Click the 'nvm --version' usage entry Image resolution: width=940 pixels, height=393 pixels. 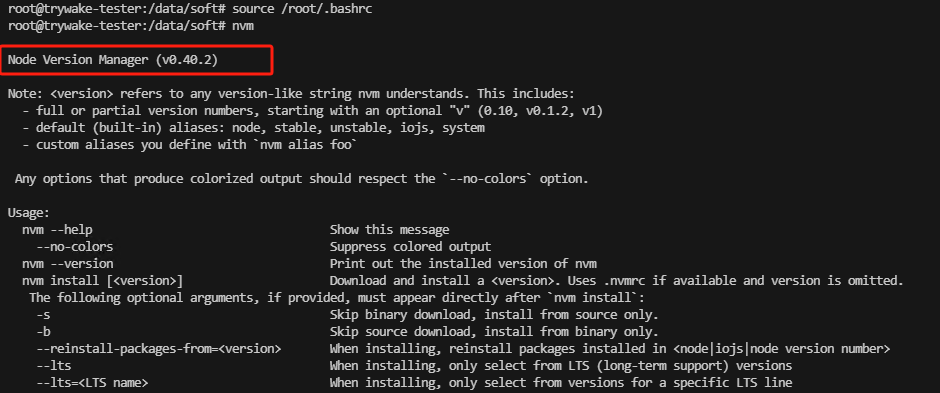pos(68,264)
